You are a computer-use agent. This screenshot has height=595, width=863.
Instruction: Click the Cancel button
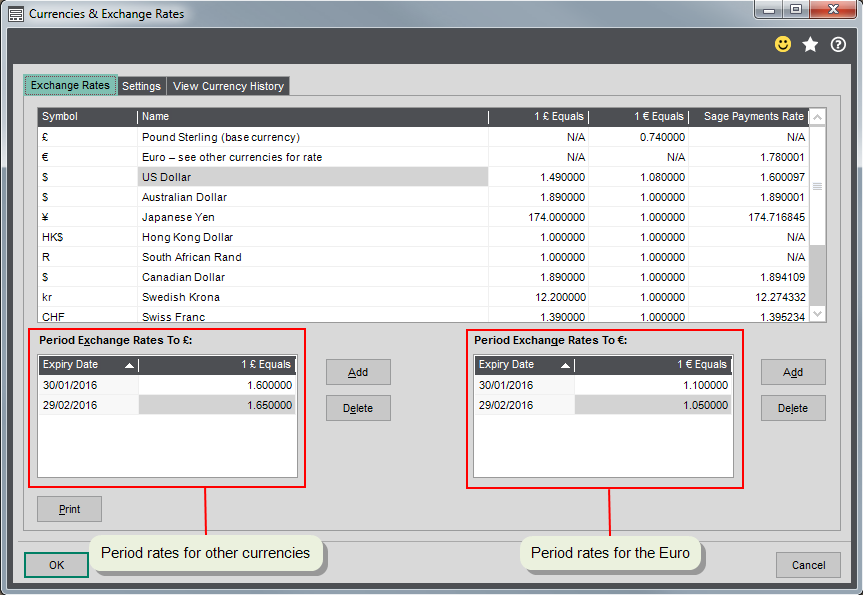(x=808, y=565)
